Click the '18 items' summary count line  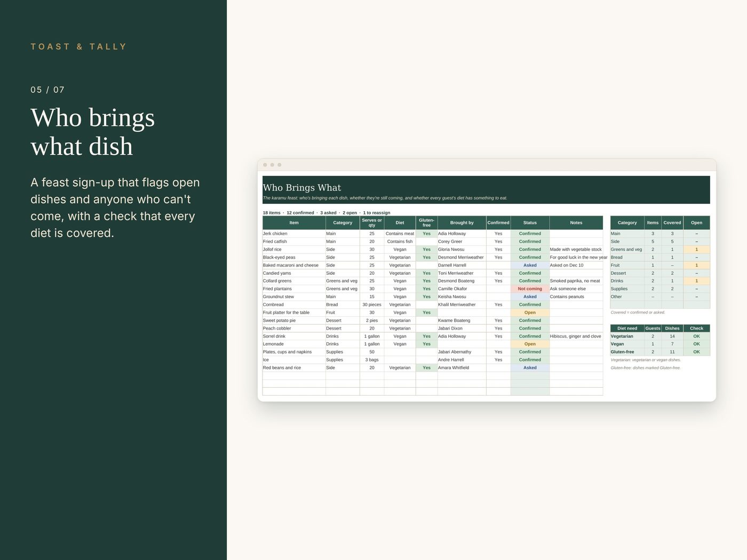click(327, 213)
